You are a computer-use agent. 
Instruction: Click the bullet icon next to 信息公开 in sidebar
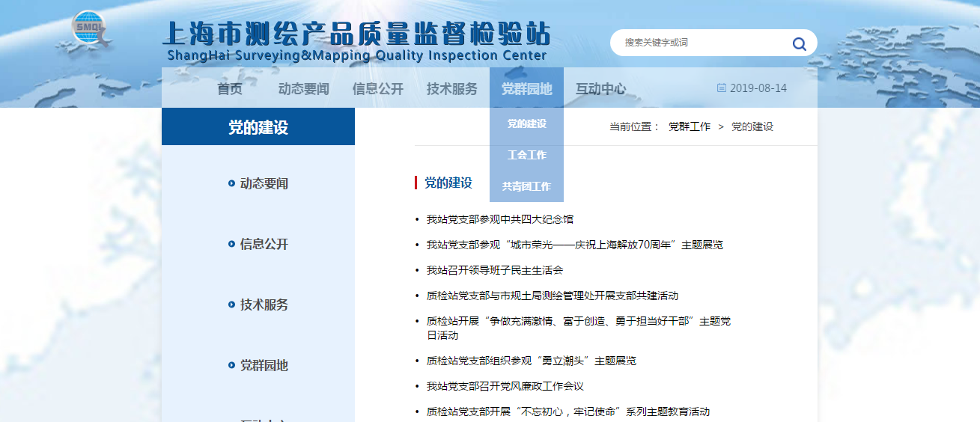[x=231, y=245]
